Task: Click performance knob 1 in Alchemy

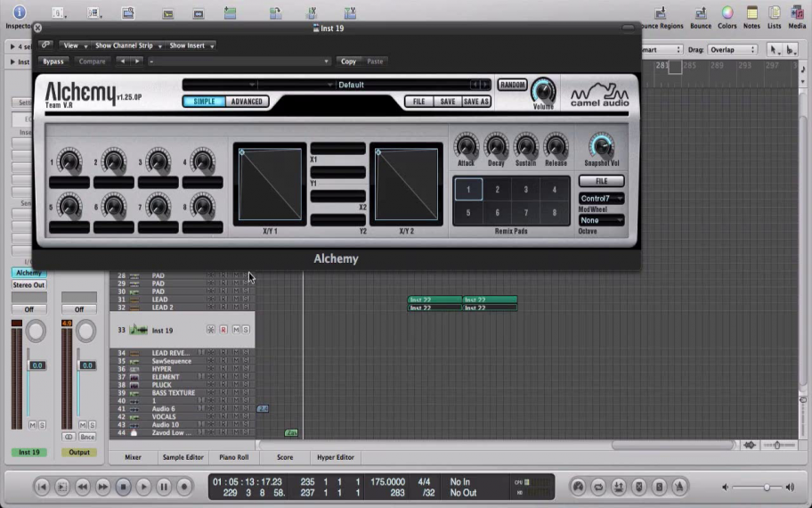Action: (69, 161)
